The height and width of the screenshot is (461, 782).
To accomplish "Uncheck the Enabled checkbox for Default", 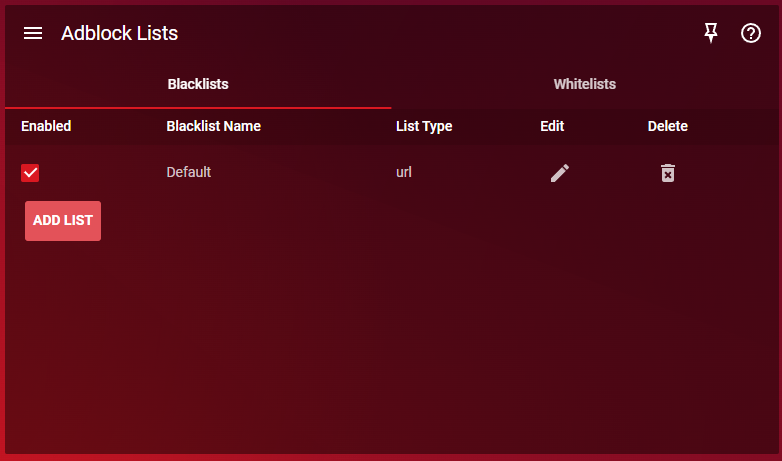I will click(x=30, y=173).
